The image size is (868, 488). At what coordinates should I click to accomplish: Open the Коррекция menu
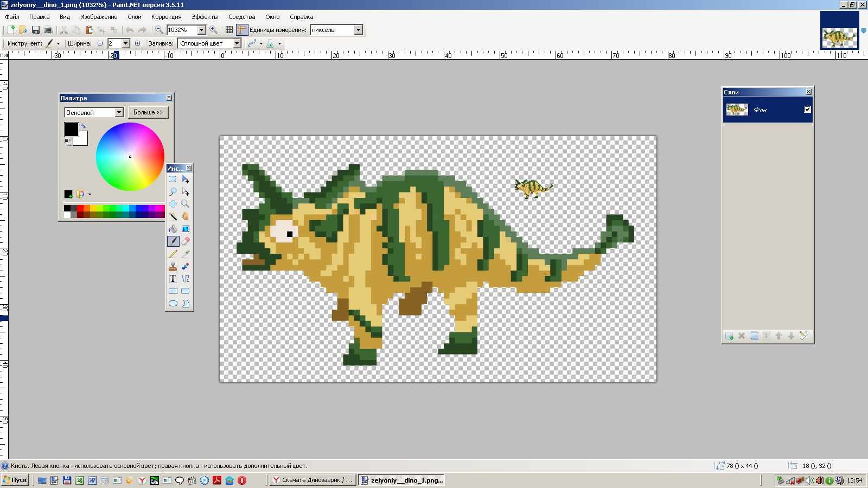(x=166, y=17)
